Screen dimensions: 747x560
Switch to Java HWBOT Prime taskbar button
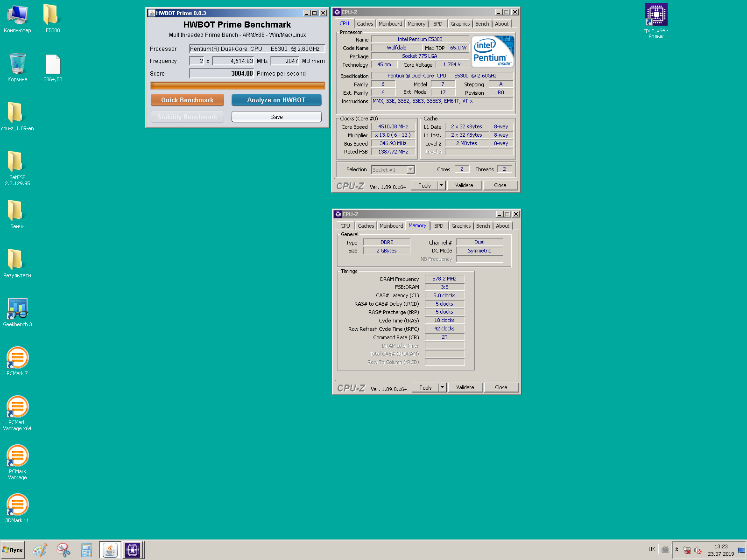[110, 550]
